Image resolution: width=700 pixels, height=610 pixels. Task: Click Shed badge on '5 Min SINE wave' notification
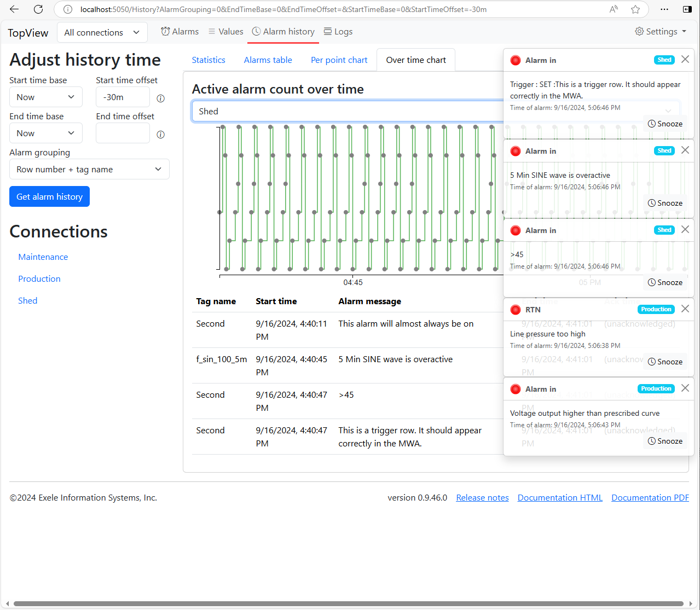coord(664,150)
